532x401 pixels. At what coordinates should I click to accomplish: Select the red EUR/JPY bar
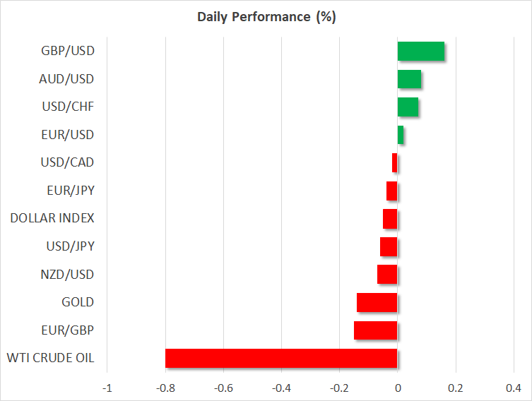tap(392, 191)
